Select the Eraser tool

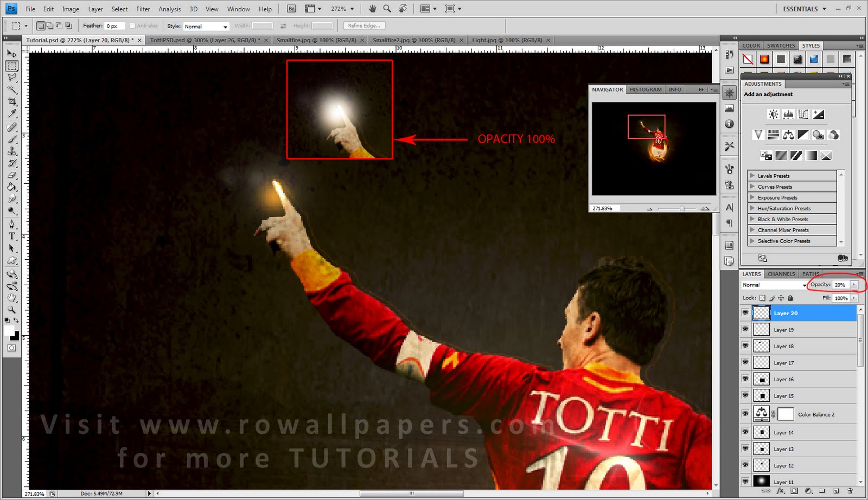pos(11,175)
